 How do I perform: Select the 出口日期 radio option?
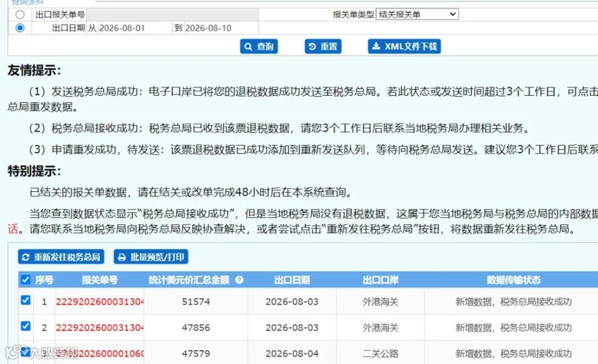tap(20, 28)
